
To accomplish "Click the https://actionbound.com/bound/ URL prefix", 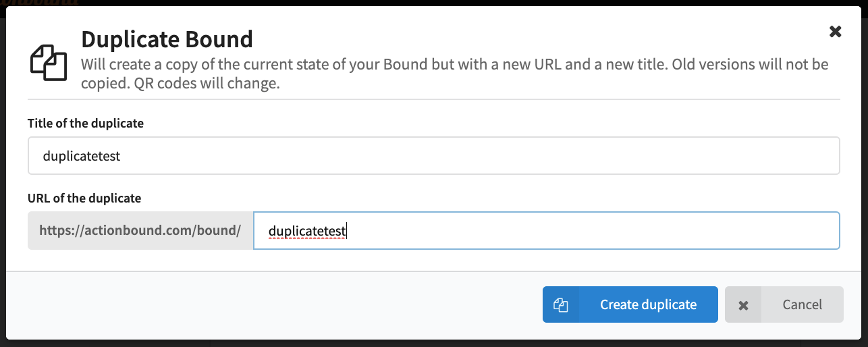I will (x=140, y=231).
